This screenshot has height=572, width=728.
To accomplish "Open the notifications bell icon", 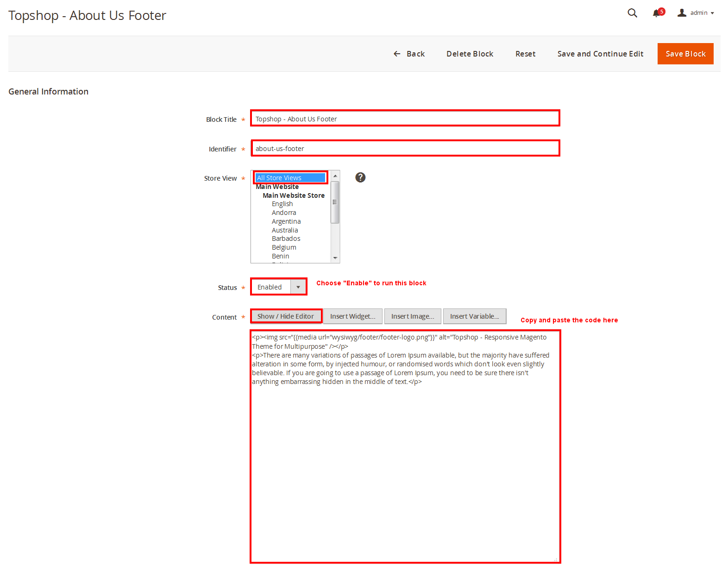I will 657,13.
